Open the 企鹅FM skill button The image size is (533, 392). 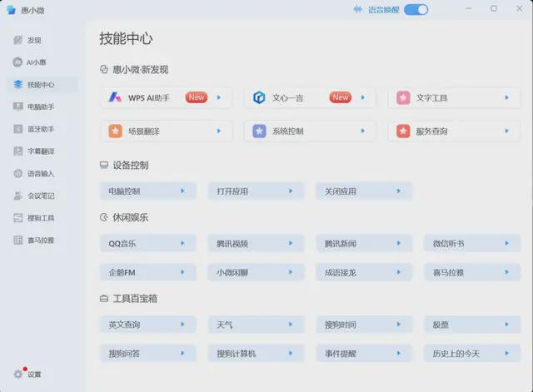point(148,272)
